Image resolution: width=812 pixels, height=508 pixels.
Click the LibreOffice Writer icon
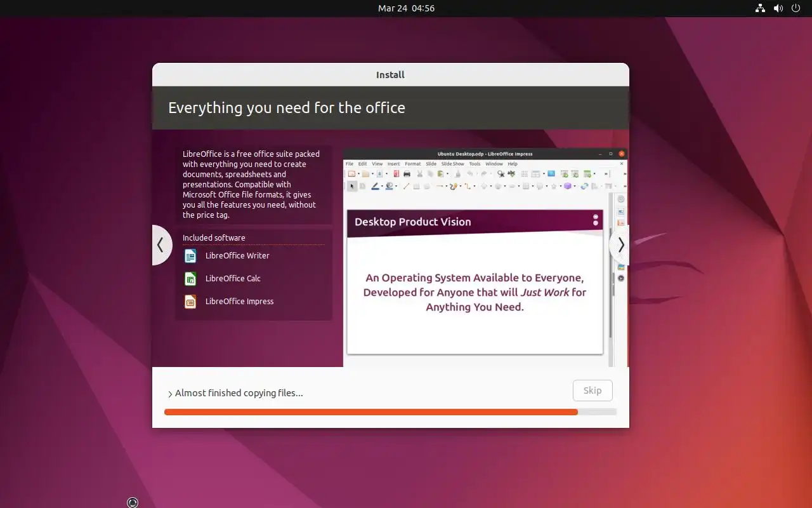pyautogui.click(x=190, y=256)
